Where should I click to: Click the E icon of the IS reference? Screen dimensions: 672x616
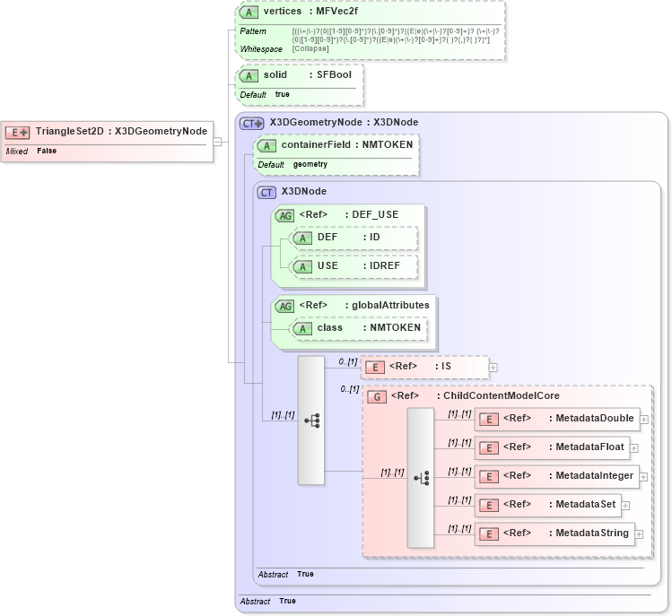(375, 367)
